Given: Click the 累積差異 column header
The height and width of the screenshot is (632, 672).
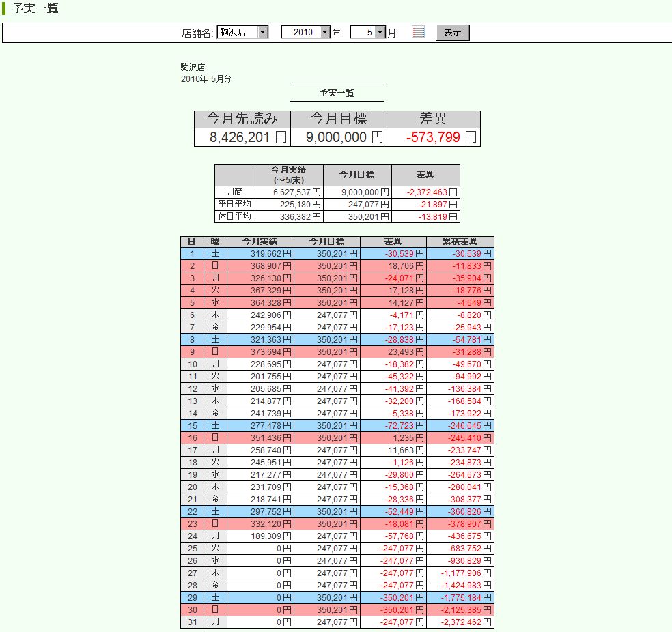Looking at the screenshot, I should tap(460, 242).
